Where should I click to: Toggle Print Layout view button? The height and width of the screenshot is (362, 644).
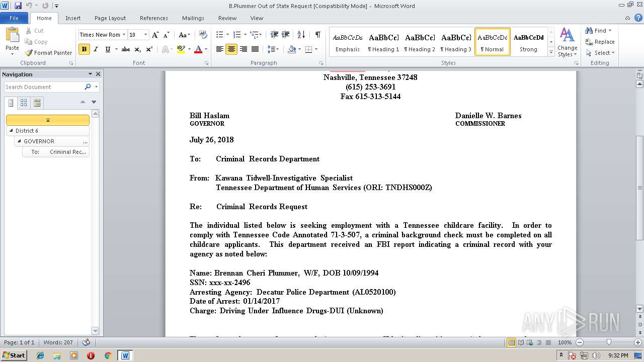pos(512,342)
